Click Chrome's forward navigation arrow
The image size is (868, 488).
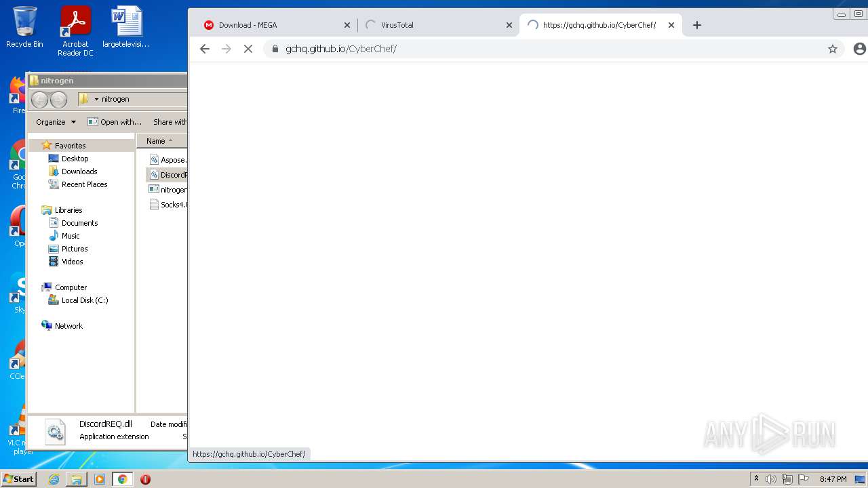(226, 49)
